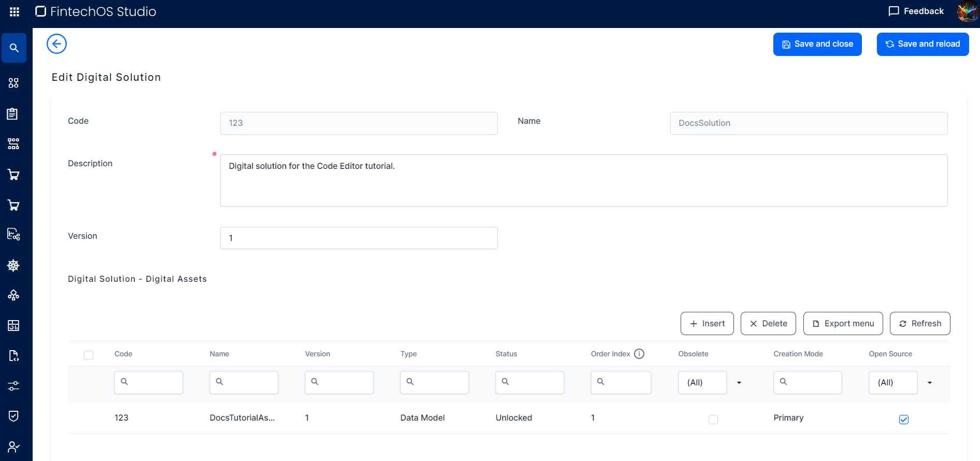Viewport: 980px width, 461px height.
Task: Click the Version input field
Action: [358, 238]
